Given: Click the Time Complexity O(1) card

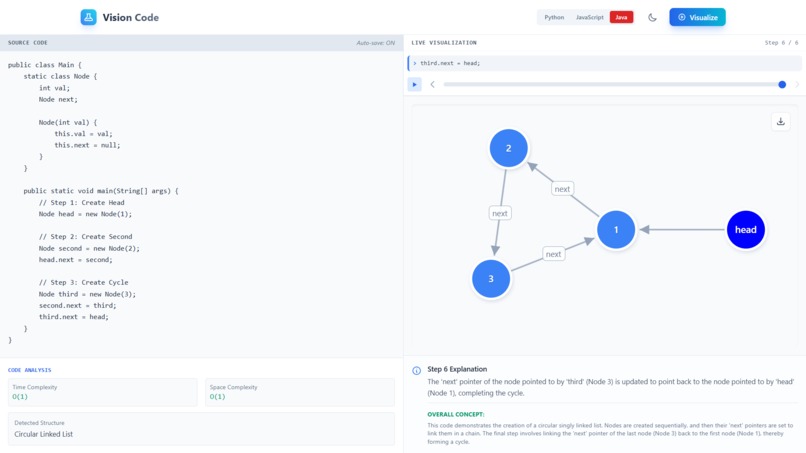Looking at the screenshot, I should click(x=102, y=392).
